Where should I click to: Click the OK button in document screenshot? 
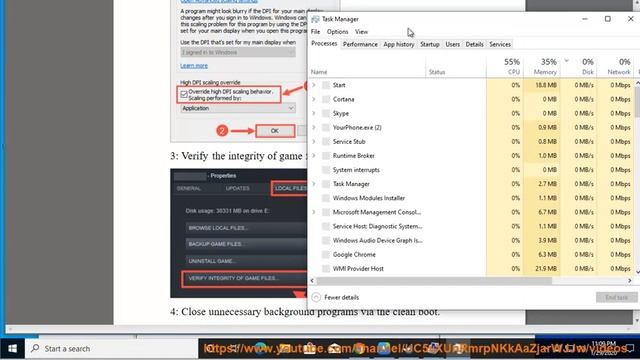275,131
